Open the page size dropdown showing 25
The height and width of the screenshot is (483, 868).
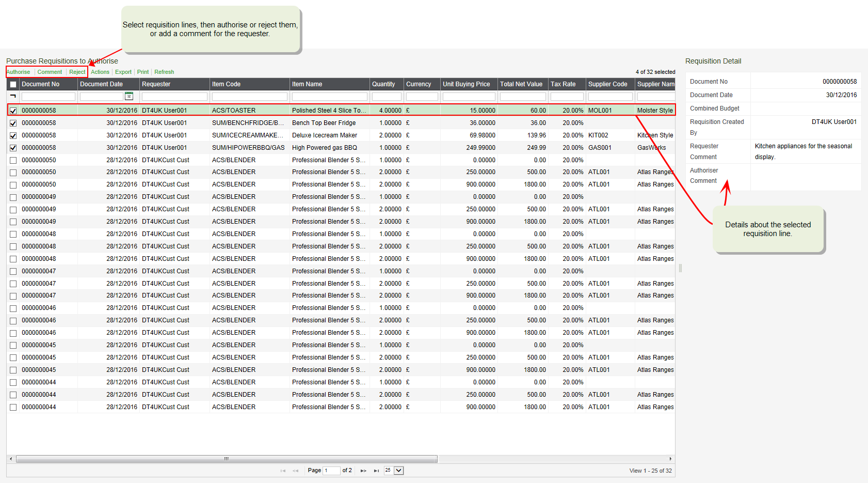(398, 471)
